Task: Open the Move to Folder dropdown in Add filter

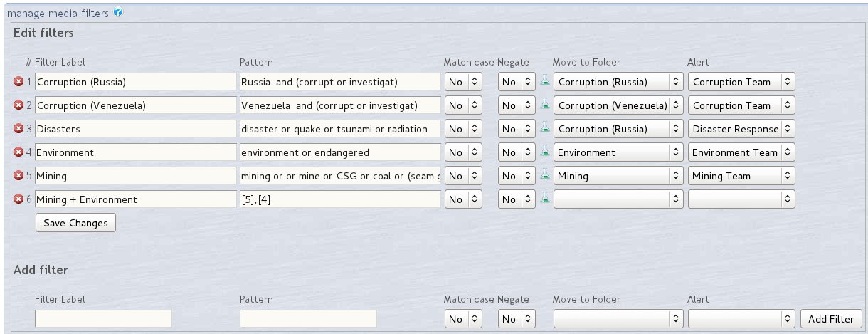Action: 618,318
